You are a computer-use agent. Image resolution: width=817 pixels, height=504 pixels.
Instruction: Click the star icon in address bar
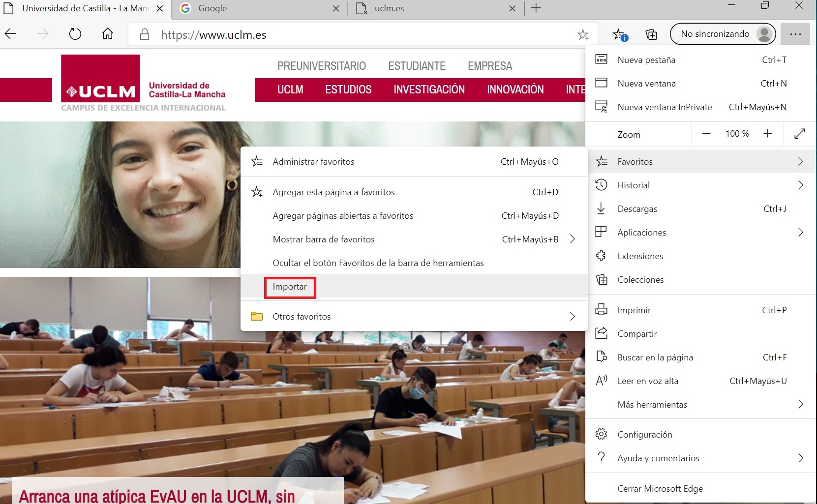click(583, 34)
